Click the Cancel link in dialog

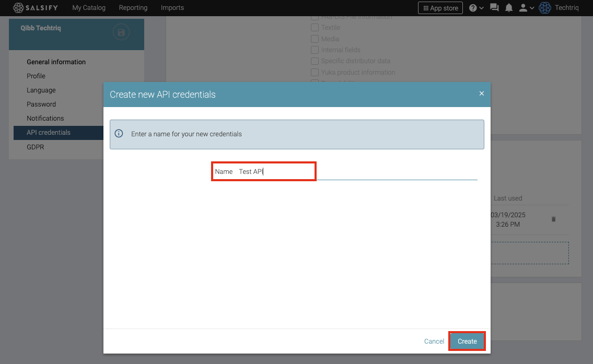pos(434,341)
